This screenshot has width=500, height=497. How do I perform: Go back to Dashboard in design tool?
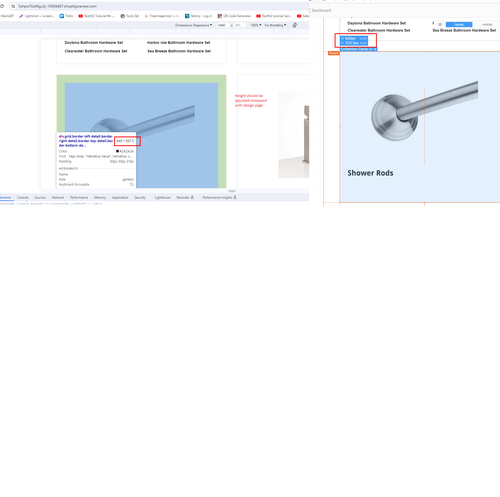coord(321,10)
